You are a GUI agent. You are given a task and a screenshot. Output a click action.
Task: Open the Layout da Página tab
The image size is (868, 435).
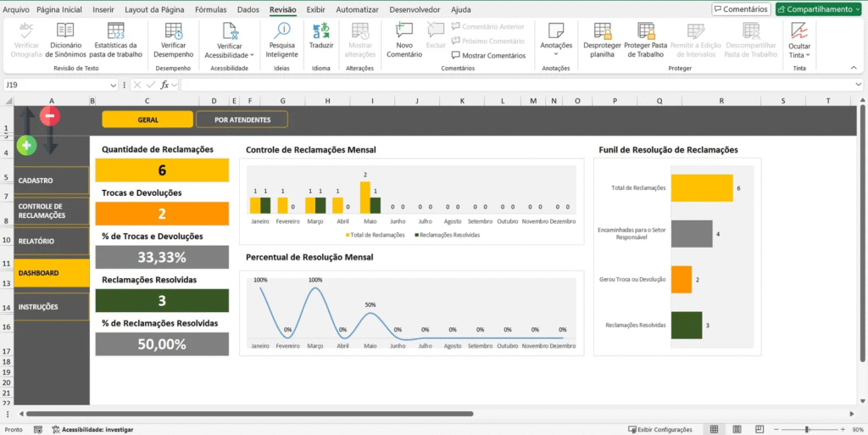pyautogui.click(x=154, y=9)
